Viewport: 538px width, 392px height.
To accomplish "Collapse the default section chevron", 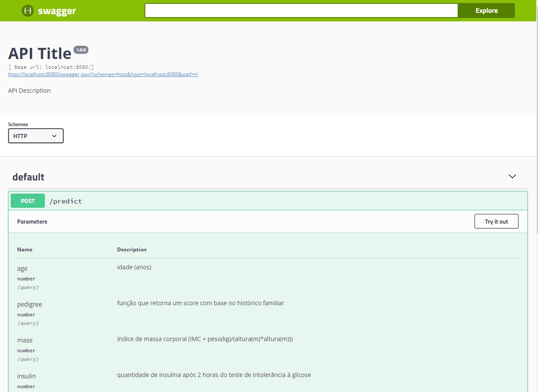I will [x=512, y=177].
